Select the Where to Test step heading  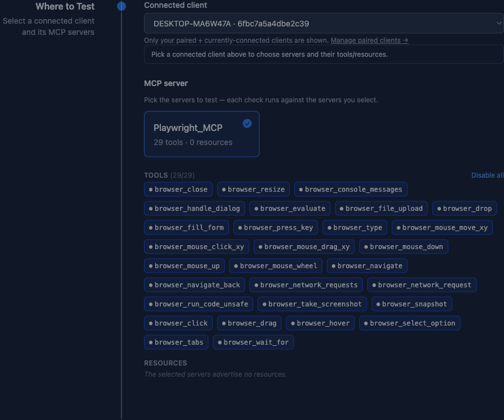(65, 6)
